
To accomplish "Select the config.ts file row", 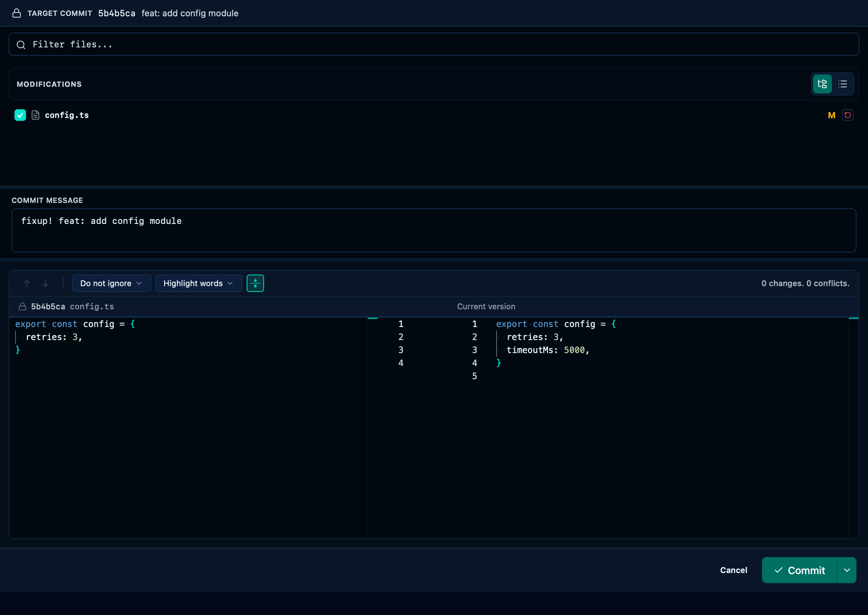I will (x=434, y=115).
